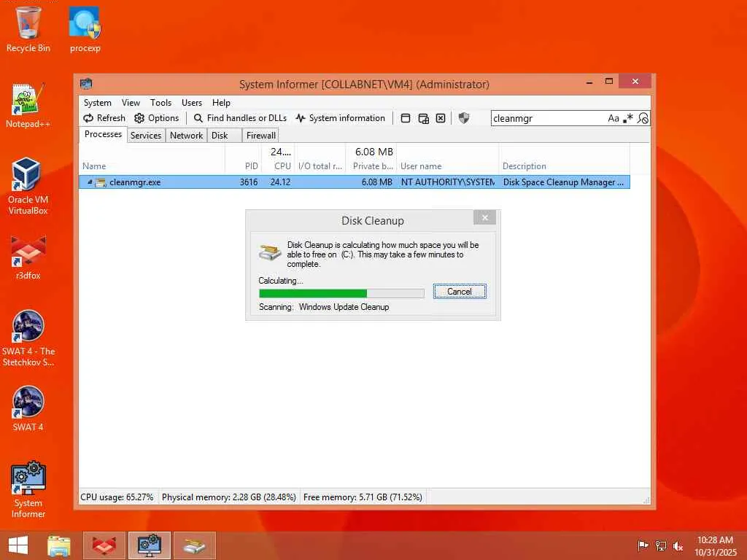Click Free memory status bar entry
The width and height of the screenshot is (747, 560).
pos(363,497)
